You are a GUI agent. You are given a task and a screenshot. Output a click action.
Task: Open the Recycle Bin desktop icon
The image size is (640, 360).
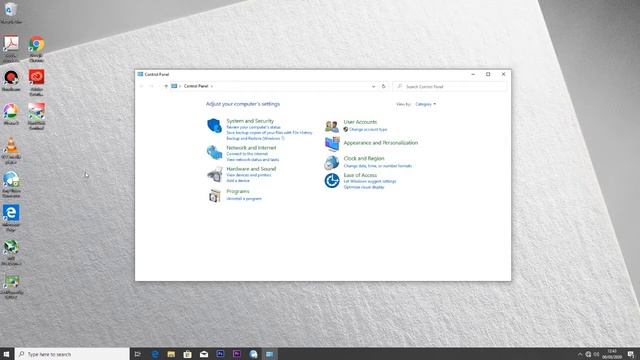pyautogui.click(x=11, y=12)
